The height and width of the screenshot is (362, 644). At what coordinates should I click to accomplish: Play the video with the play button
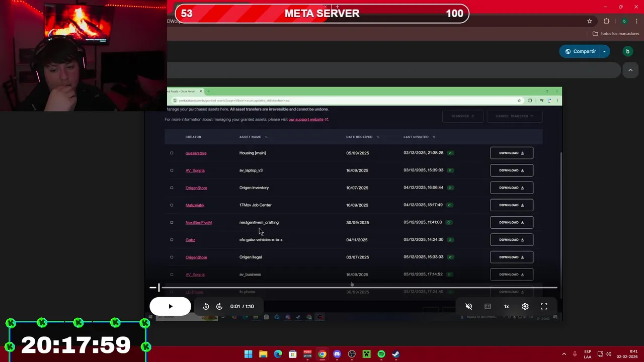click(x=170, y=306)
